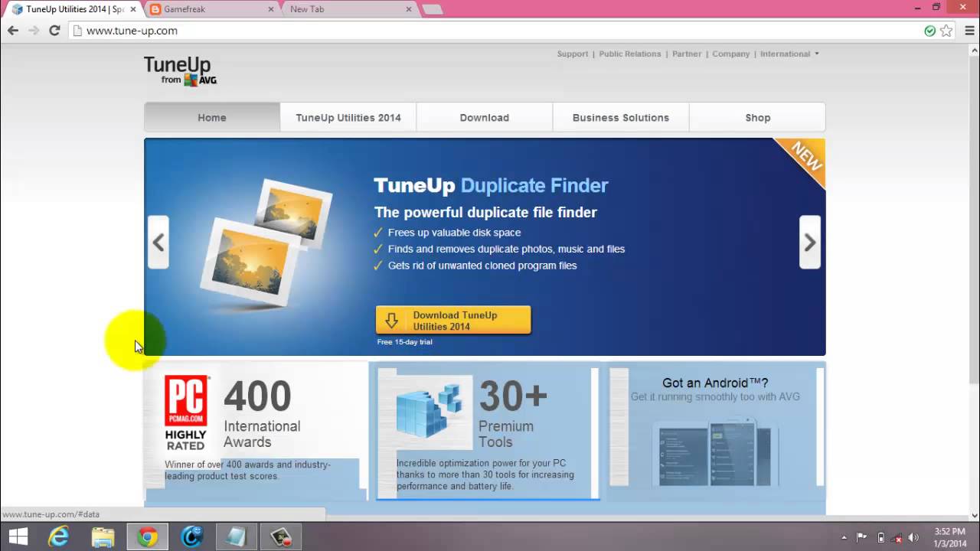
Task: Click the 400 International Awards panel text
Action: pos(262,414)
